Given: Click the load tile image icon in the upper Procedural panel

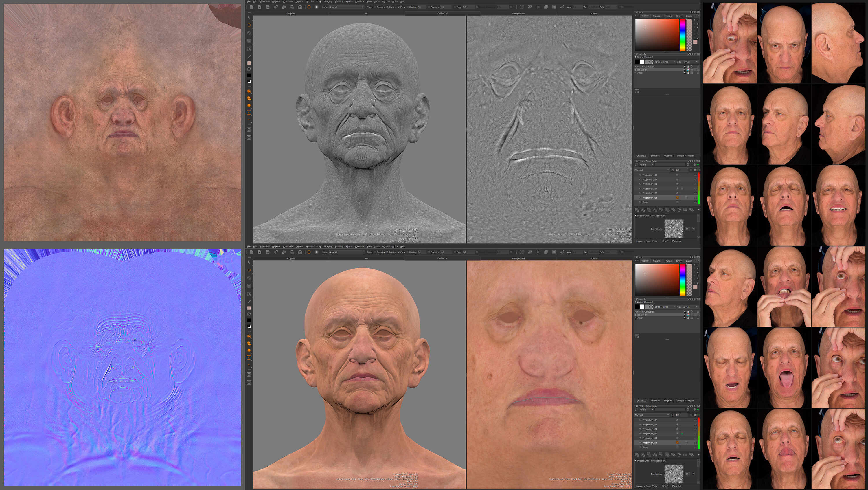Looking at the screenshot, I should [x=687, y=229].
